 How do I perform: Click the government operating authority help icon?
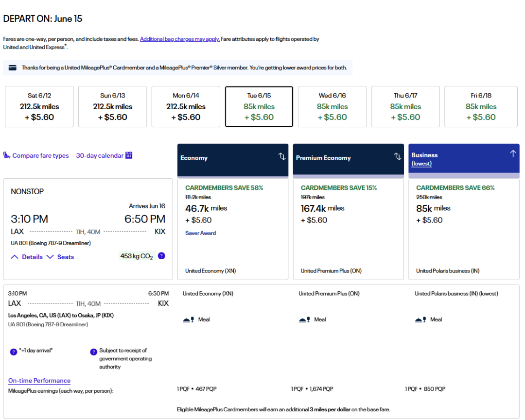point(93,352)
